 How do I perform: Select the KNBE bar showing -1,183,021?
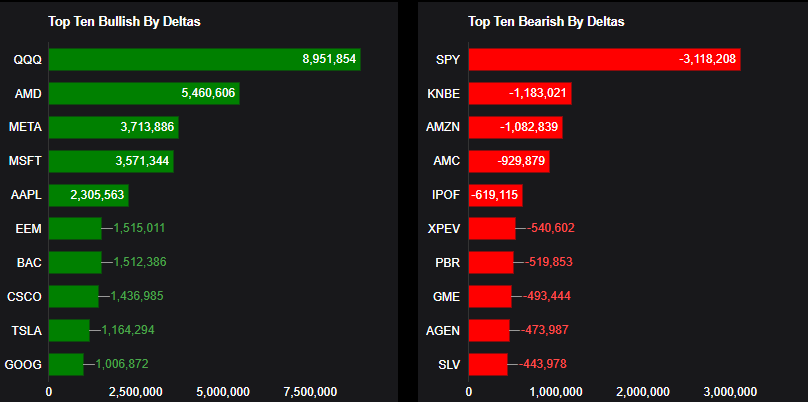(520, 94)
